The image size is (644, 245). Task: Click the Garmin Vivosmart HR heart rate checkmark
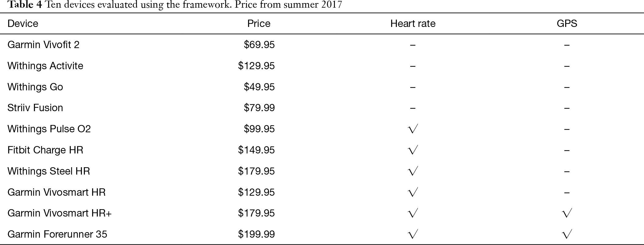point(413,192)
